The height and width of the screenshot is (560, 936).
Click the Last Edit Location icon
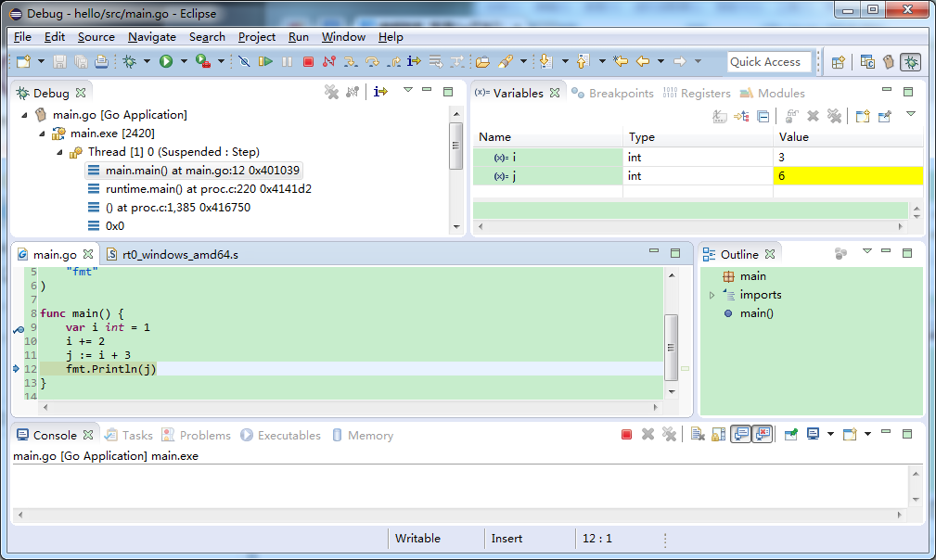point(621,61)
